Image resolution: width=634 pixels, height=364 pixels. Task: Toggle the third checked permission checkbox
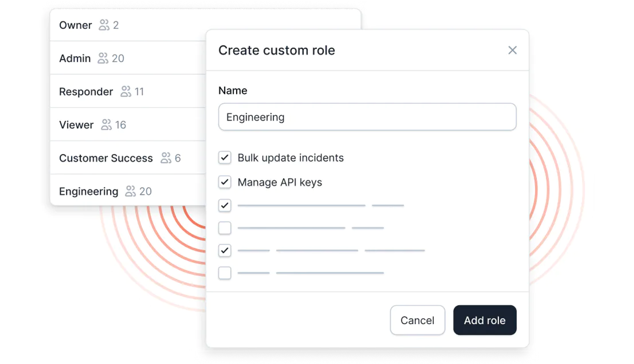coord(224,206)
